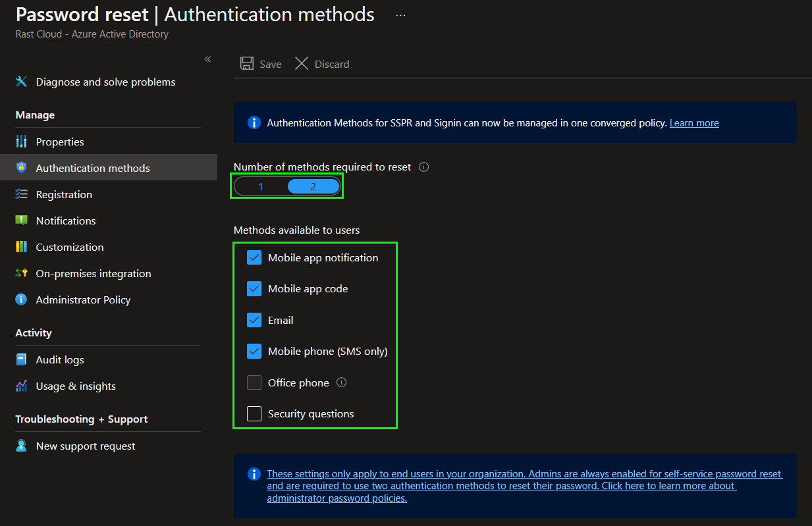The height and width of the screenshot is (526, 812).
Task: Click the Security questions label
Action: pyautogui.click(x=311, y=413)
